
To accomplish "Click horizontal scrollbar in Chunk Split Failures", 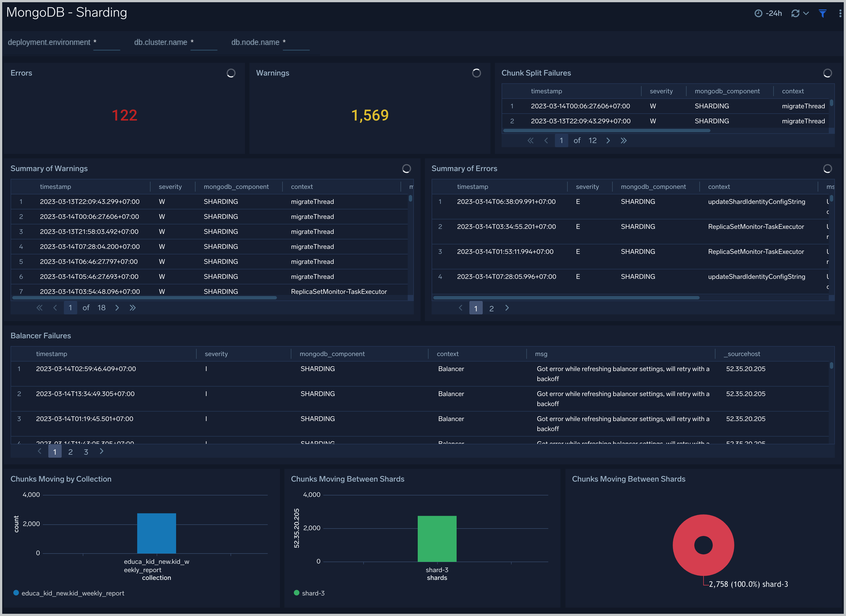I will pos(607,131).
